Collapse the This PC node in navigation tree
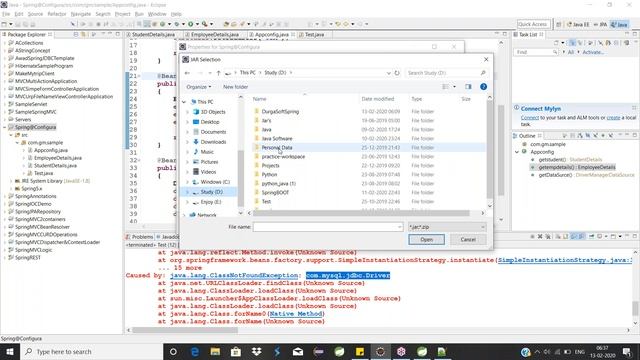 click(x=184, y=102)
